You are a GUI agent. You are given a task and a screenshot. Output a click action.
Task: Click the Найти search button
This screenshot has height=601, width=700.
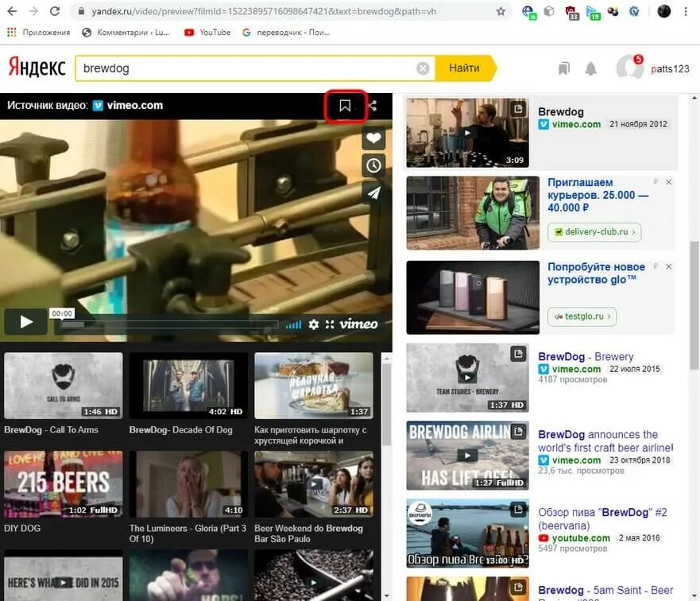point(465,68)
